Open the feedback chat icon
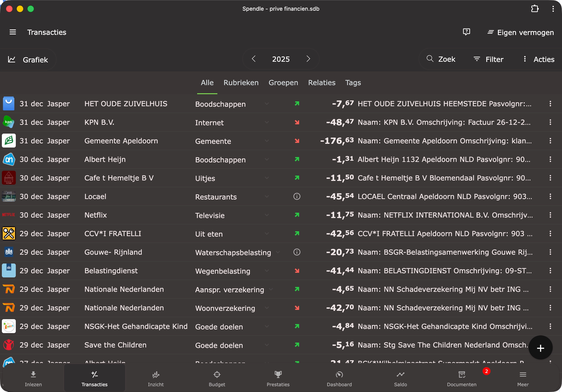562x392 pixels. pos(467,32)
